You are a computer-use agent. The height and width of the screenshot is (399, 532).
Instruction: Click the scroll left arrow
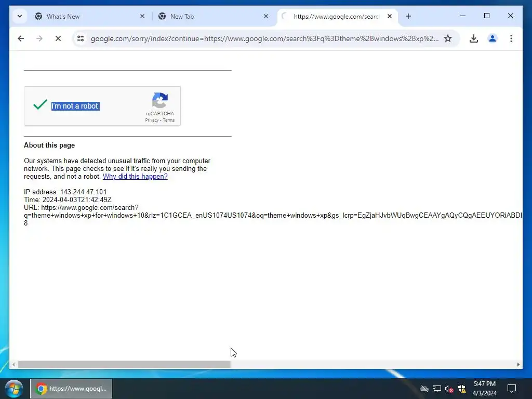click(x=14, y=364)
